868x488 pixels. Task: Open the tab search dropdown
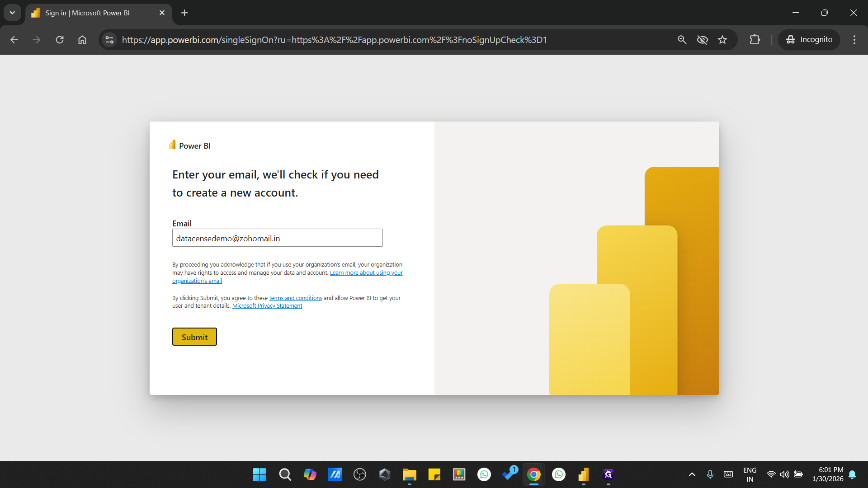pos(12,13)
